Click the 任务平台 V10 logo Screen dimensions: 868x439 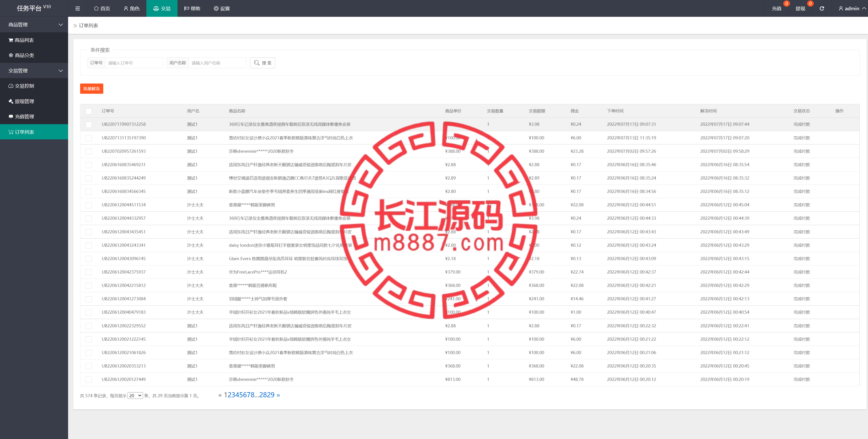(x=34, y=8)
